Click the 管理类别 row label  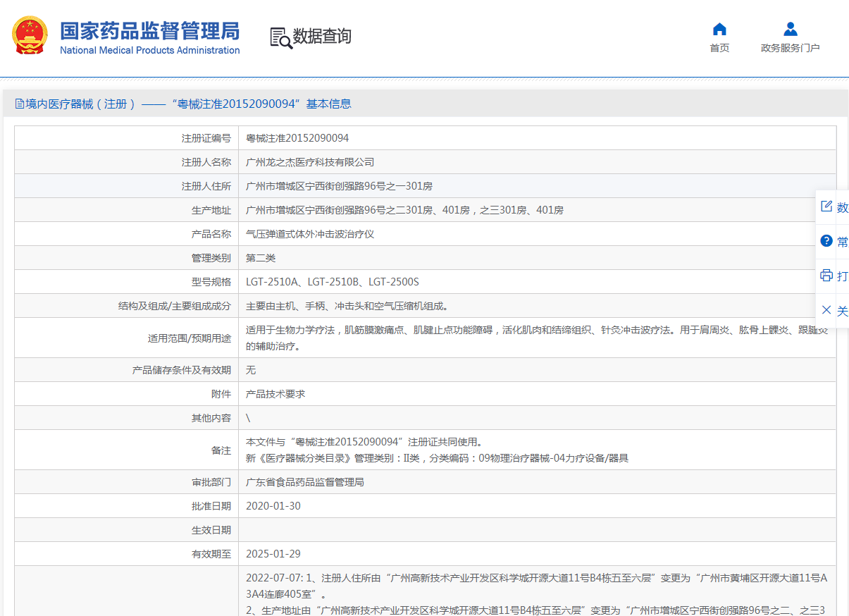click(211, 258)
